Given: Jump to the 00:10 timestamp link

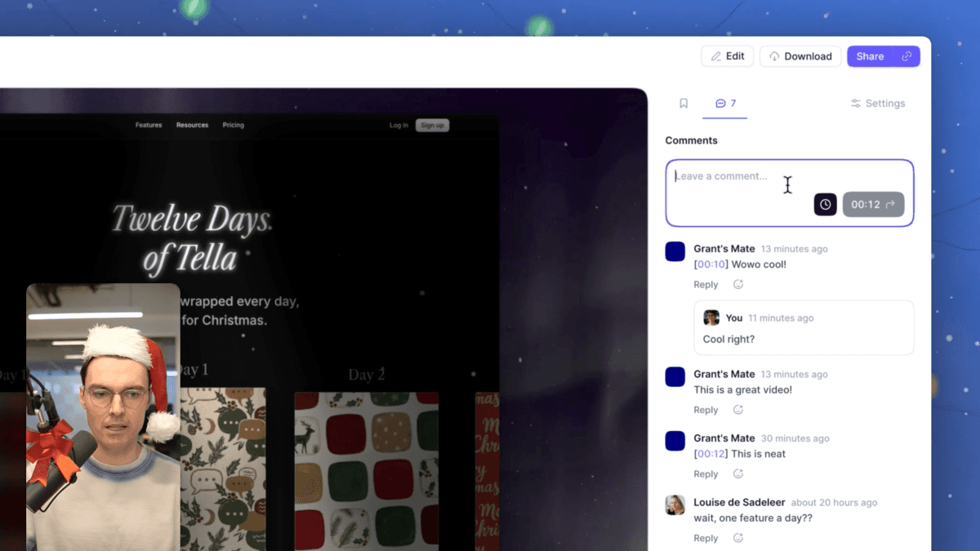Looking at the screenshot, I should 710,264.
